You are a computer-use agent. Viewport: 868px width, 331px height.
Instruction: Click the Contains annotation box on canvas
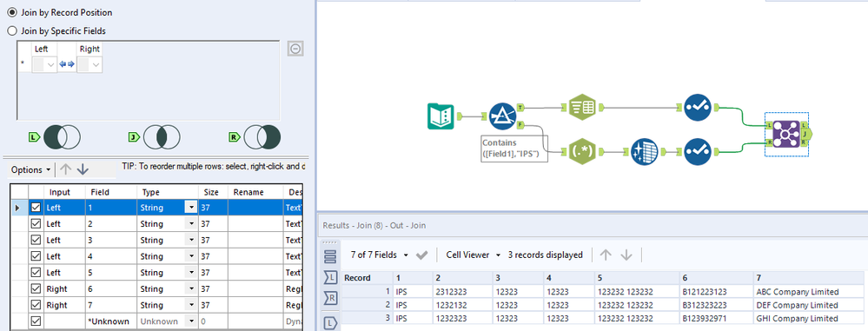pyautogui.click(x=514, y=149)
